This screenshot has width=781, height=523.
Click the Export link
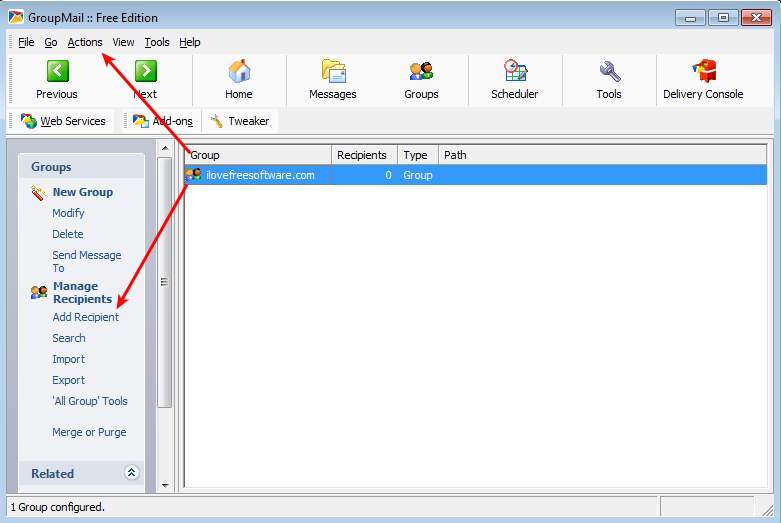click(x=68, y=380)
